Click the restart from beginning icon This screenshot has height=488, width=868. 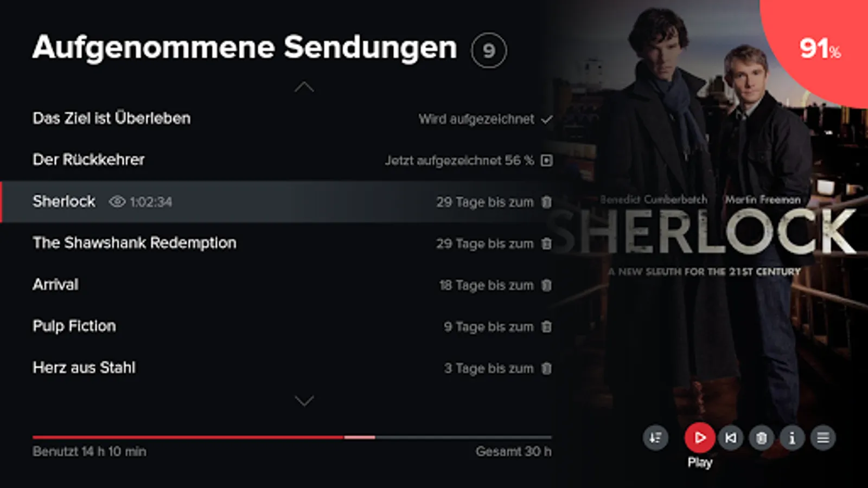point(731,438)
